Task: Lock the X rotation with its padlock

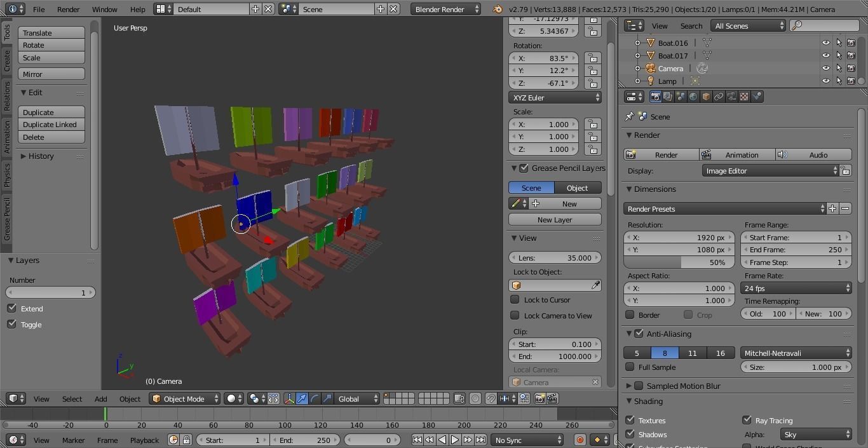Action: (592, 58)
